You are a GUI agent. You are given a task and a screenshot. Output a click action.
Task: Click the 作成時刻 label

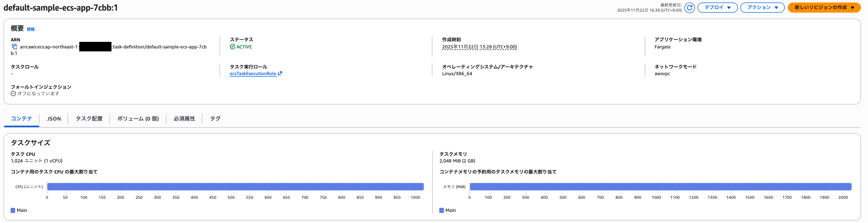pyautogui.click(x=451, y=39)
